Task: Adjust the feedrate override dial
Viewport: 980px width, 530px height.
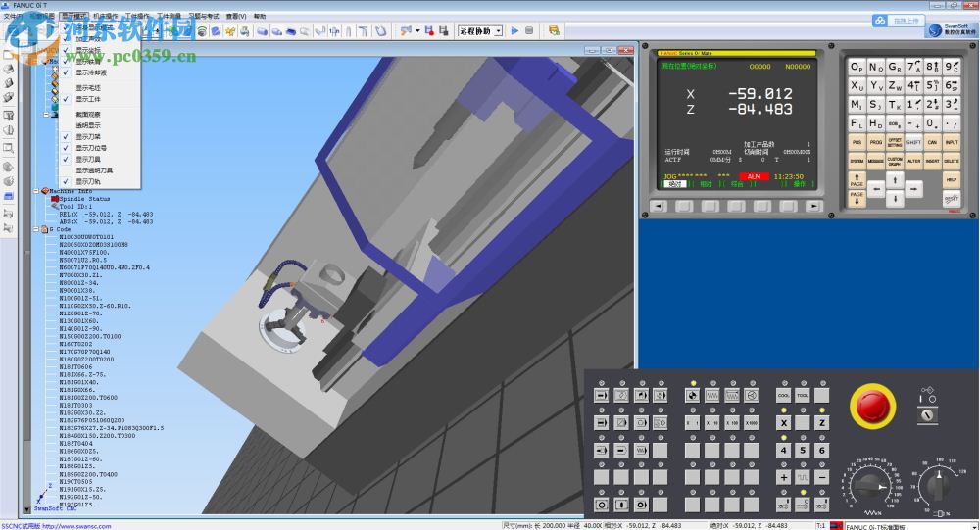Action: pyautogui.click(x=871, y=485)
